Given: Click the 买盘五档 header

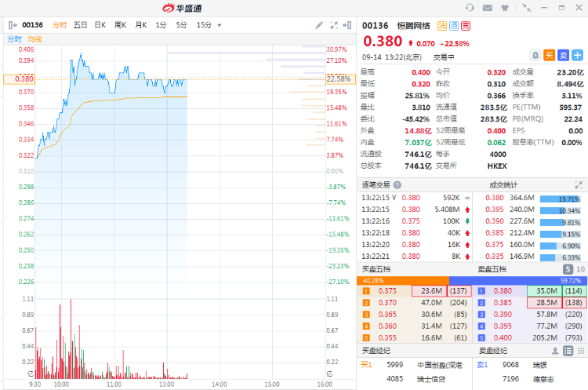Looking at the screenshot, I should [376, 269].
